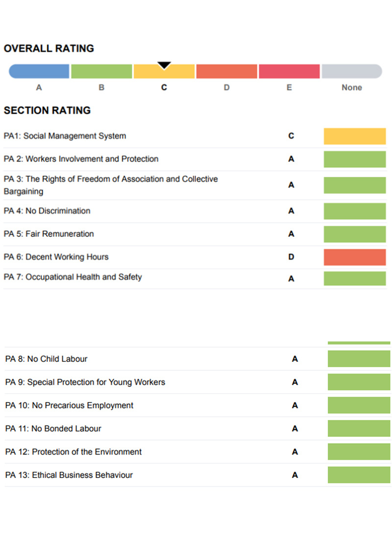Select the blue A segment of overall rating

pyautogui.click(x=39, y=72)
